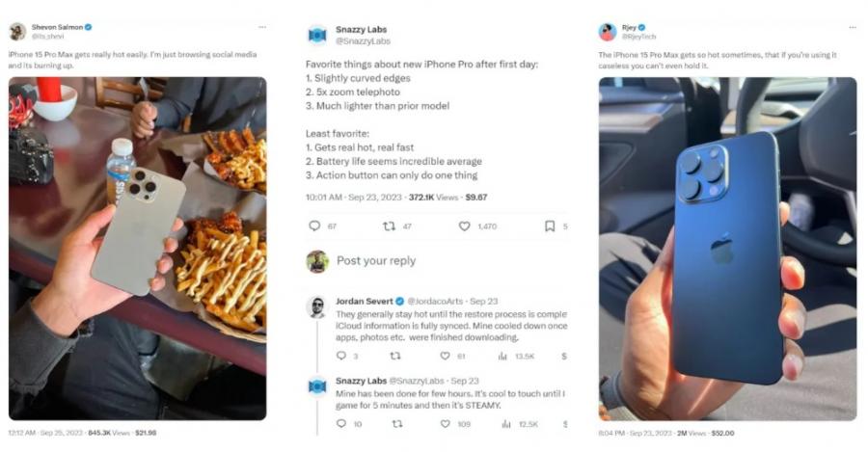Retweet the Snazzy Labs favorite things post
Viewport: 868px width, 452px height.
tap(389, 226)
